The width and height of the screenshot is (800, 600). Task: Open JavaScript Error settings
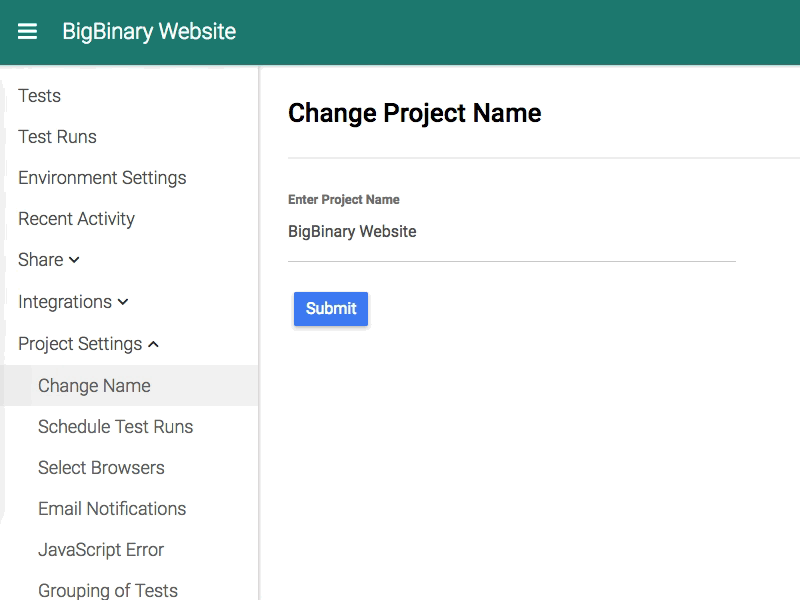[100, 550]
